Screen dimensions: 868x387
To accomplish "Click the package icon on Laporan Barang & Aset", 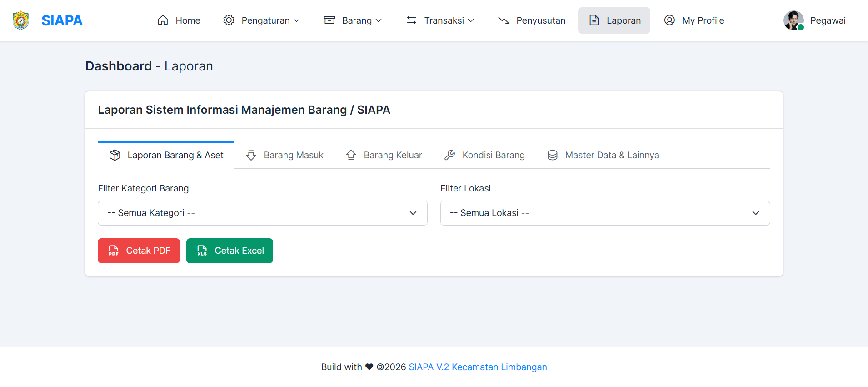I will [115, 155].
